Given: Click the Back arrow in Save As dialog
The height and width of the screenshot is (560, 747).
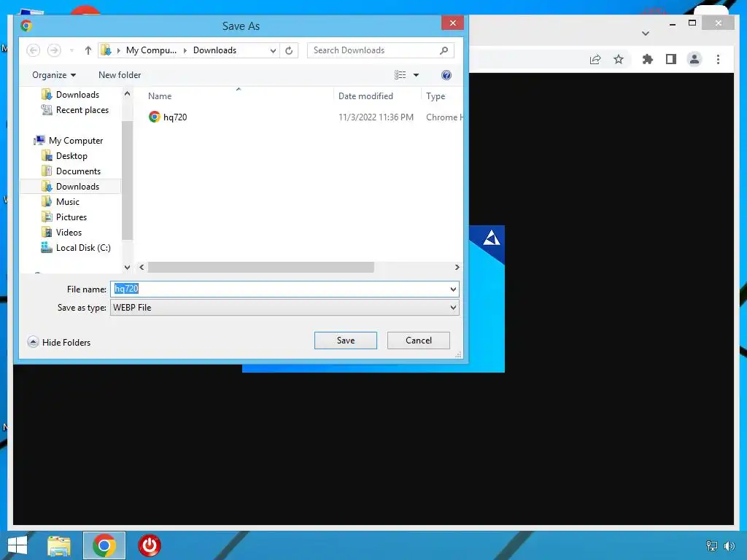Looking at the screenshot, I should pos(33,50).
